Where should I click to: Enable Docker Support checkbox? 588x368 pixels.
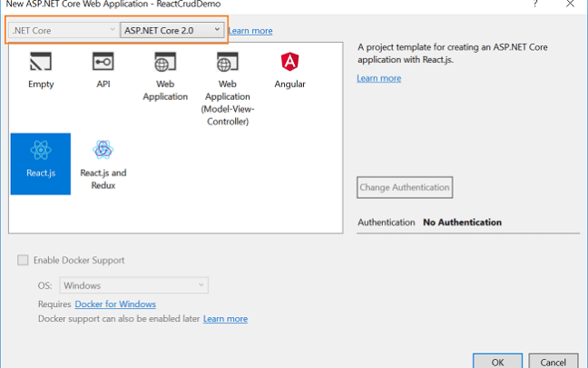click(23, 260)
